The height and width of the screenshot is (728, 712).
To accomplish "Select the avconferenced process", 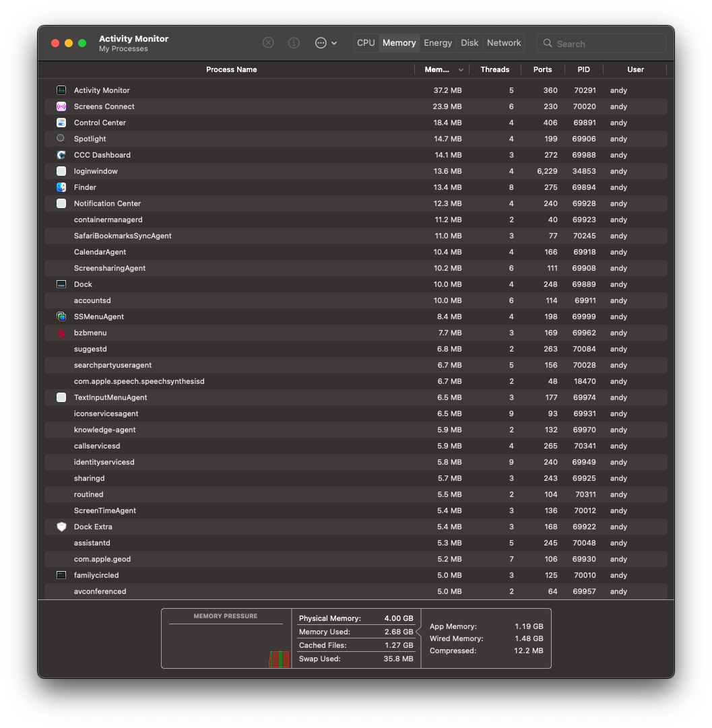I will [x=356, y=591].
